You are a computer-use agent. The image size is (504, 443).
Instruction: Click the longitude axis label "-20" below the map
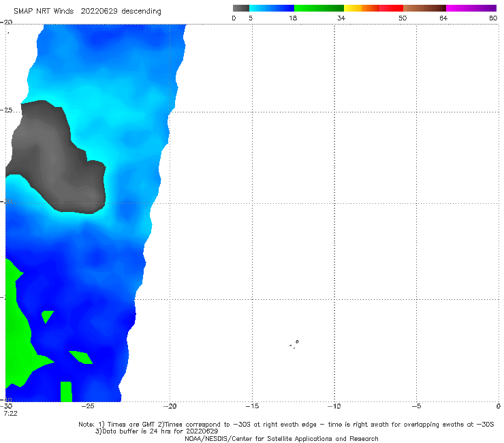coord(170,406)
